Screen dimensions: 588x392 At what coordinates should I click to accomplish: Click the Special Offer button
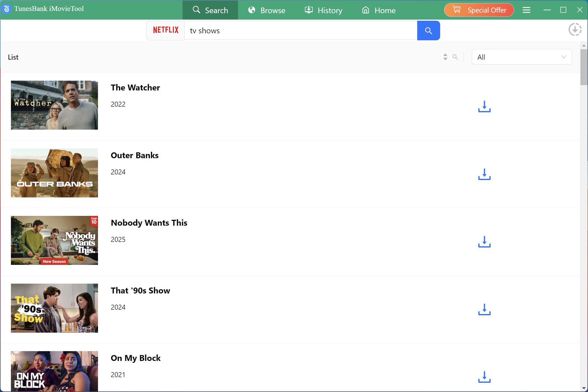click(479, 10)
